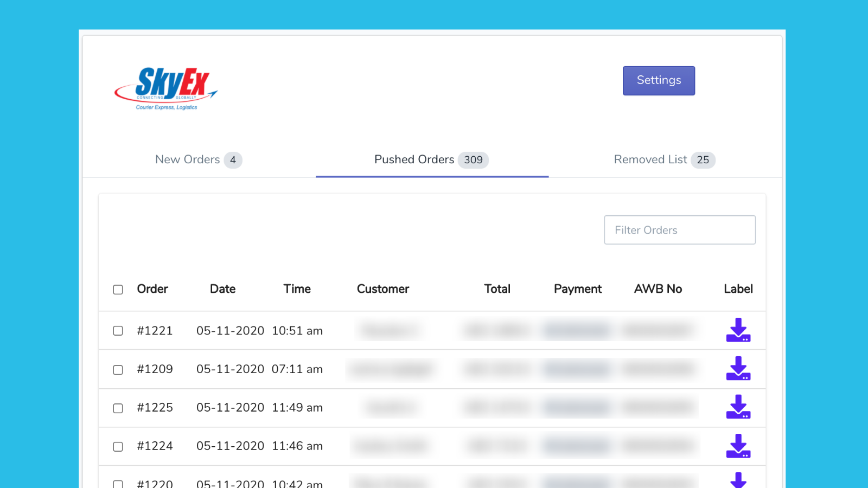Click order number #1225

click(x=155, y=408)
